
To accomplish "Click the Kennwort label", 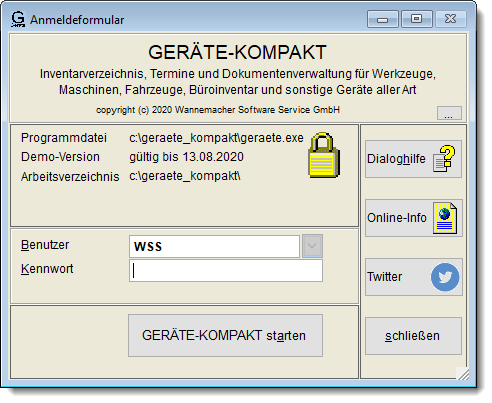I will point(47,269).
